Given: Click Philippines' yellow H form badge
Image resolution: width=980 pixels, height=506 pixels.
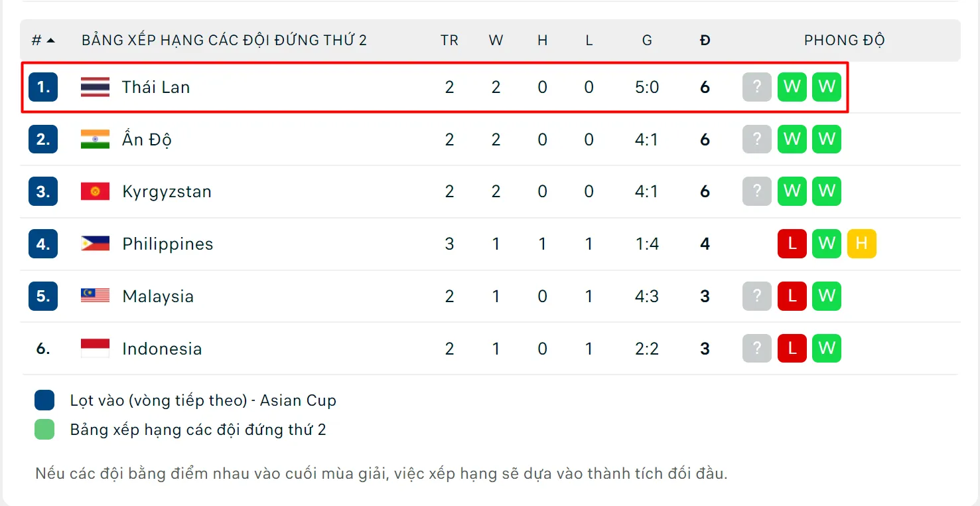Looking at the screenshot, I should pos(861,244).
